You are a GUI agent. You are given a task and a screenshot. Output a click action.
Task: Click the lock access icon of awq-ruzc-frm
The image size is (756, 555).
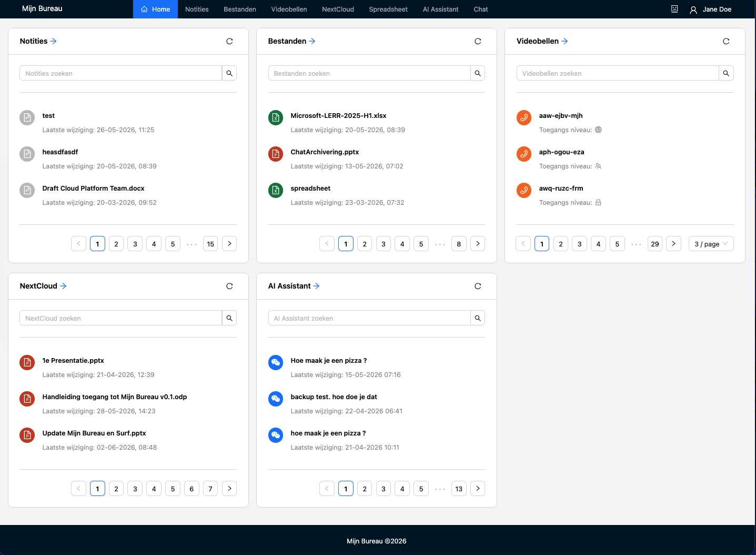(x=598, y=202)
